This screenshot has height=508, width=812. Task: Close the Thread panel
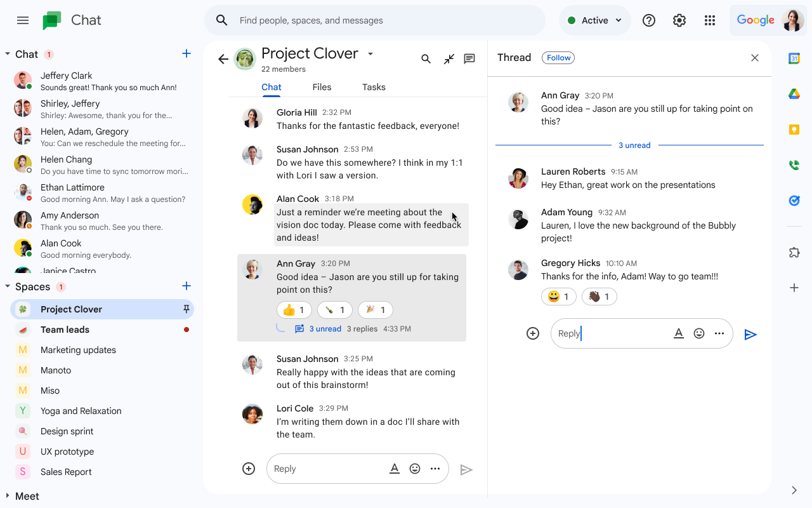755,58
